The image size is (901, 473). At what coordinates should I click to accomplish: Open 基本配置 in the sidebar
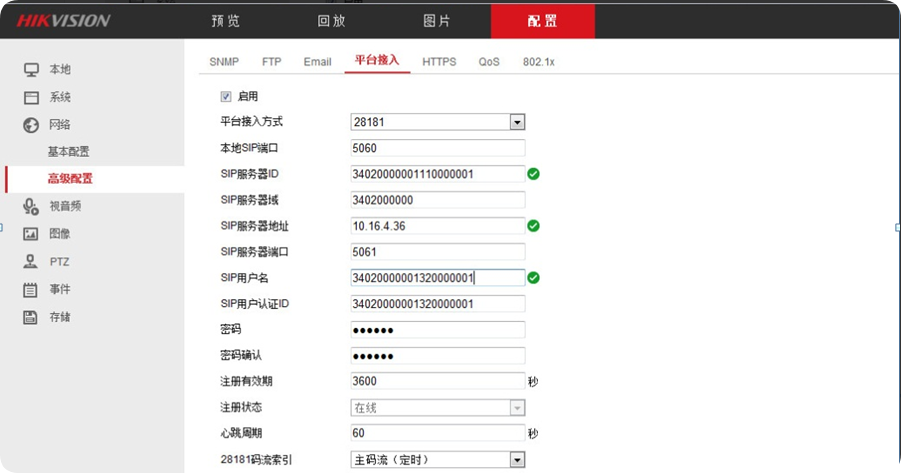click(x=68, y=152)
